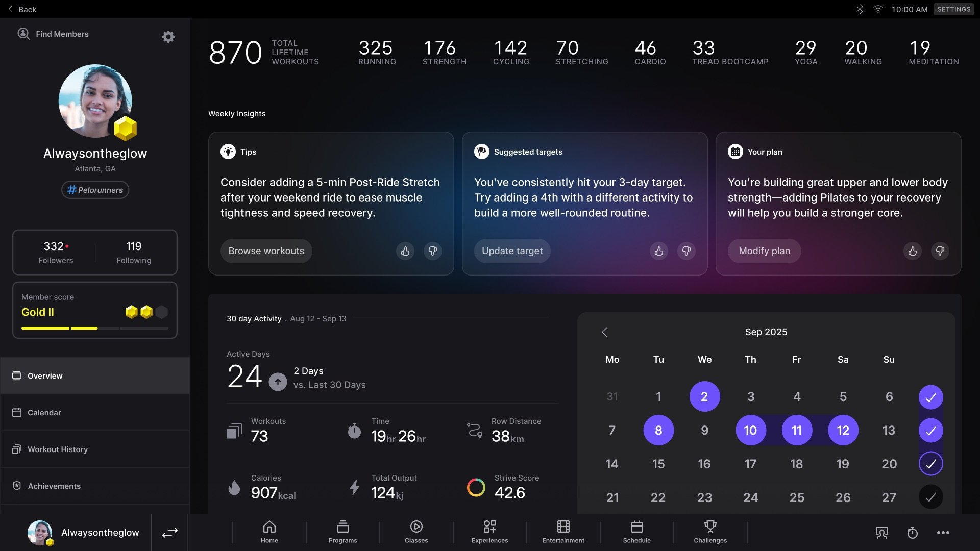Give a thumbs up on the Tips insight
980x551 pixels.
(x=405, y=251)
